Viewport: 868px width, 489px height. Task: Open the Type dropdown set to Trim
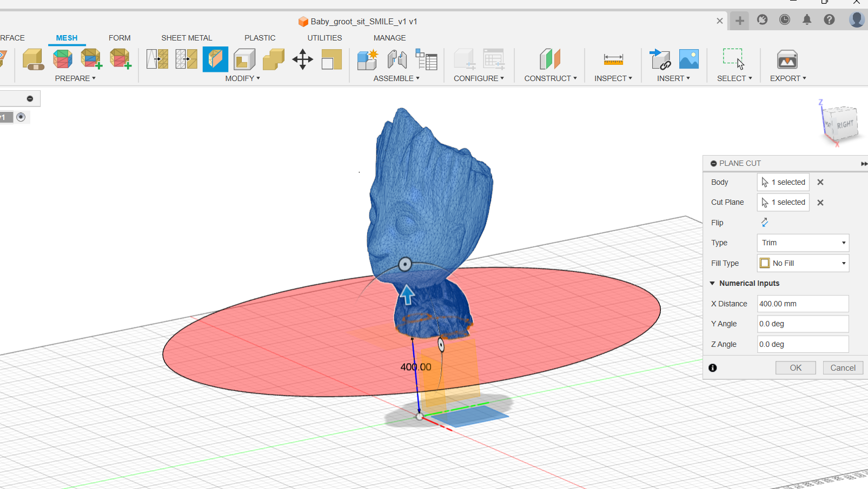[803, 243]
